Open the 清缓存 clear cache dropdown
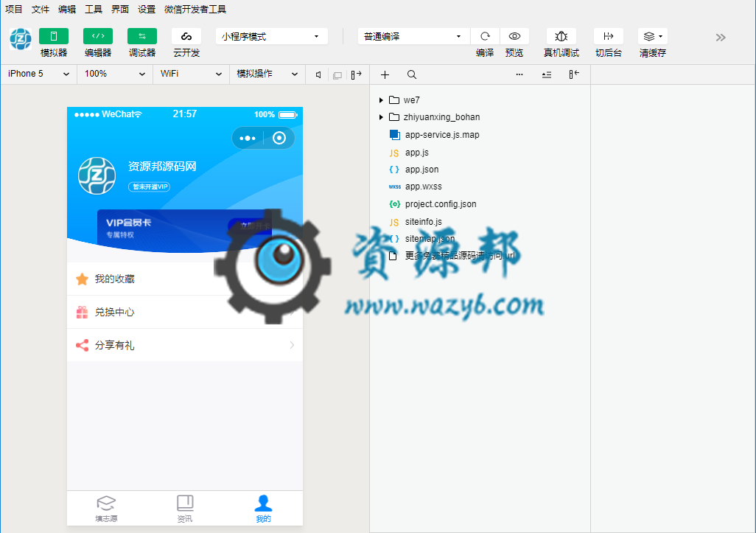Screen dimensions: 756x533 point(653,36)
